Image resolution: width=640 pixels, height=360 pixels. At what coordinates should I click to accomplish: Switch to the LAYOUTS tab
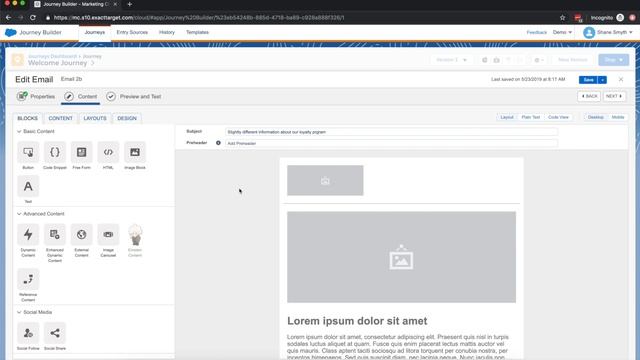(95, 118)
